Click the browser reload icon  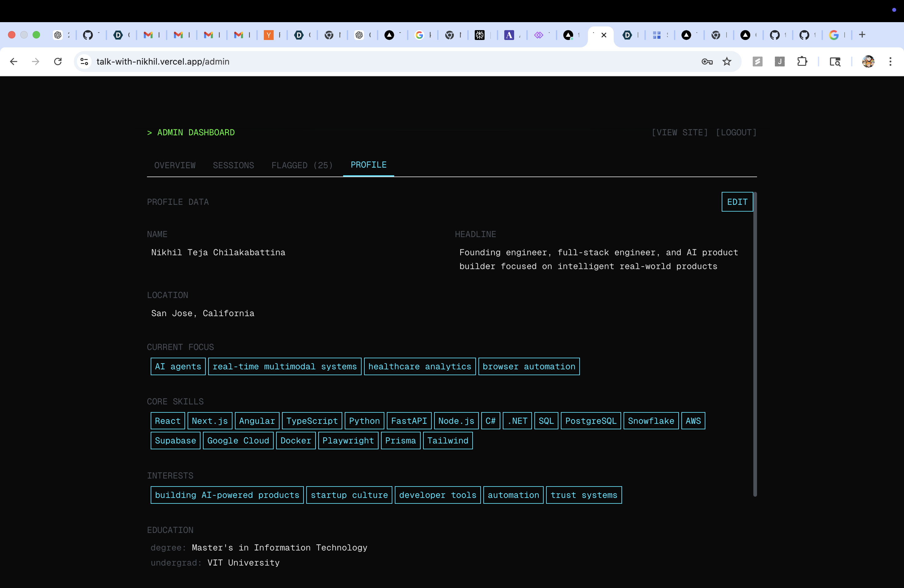pyautogui.click(x=58, y=62)
